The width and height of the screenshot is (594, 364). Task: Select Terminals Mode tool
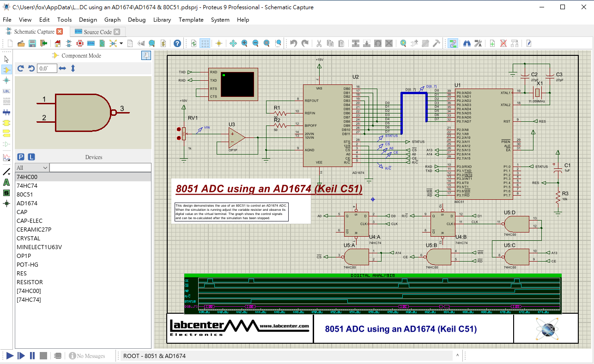(6, 133)
